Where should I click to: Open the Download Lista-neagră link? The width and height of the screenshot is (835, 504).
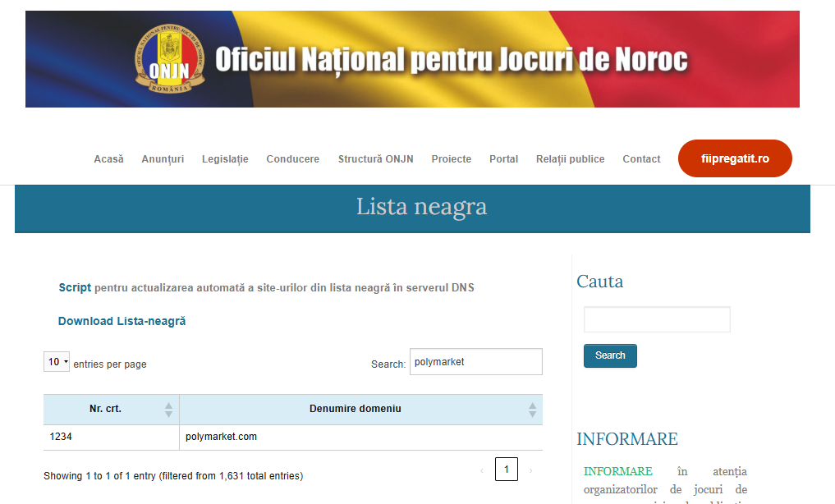tap(122, 321)
